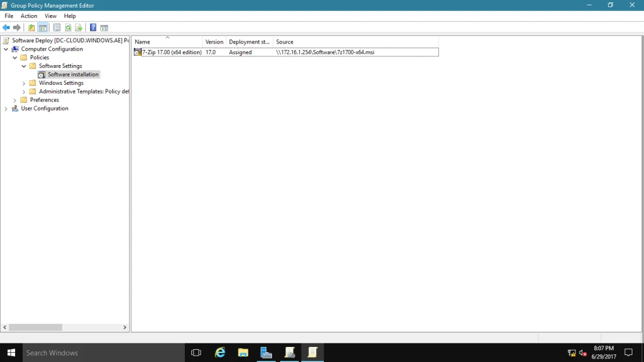This screenshot has width=644, height=362.
Task: Sort by the Source column header
Action: point(356,41)
